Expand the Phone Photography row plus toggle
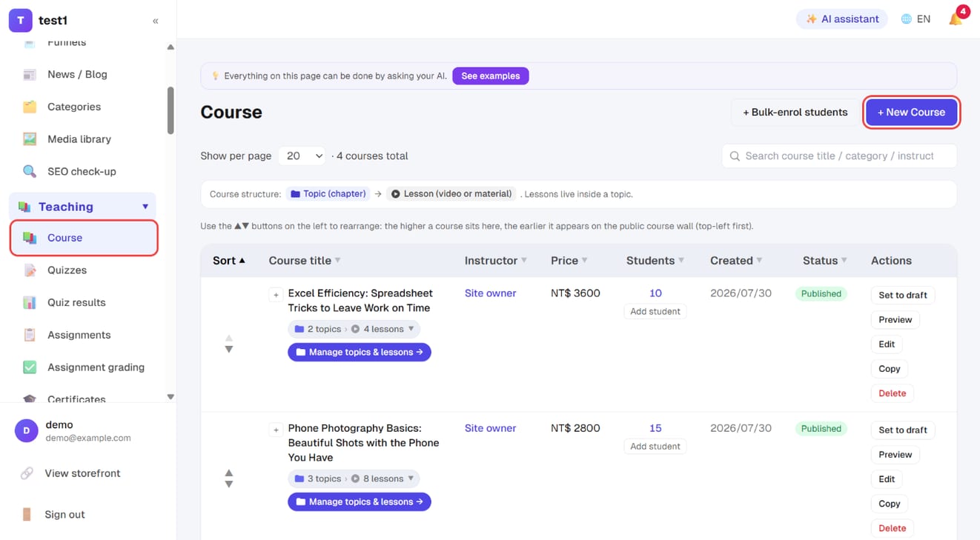This screenshot has width=980, height=540. pos(276,430)
